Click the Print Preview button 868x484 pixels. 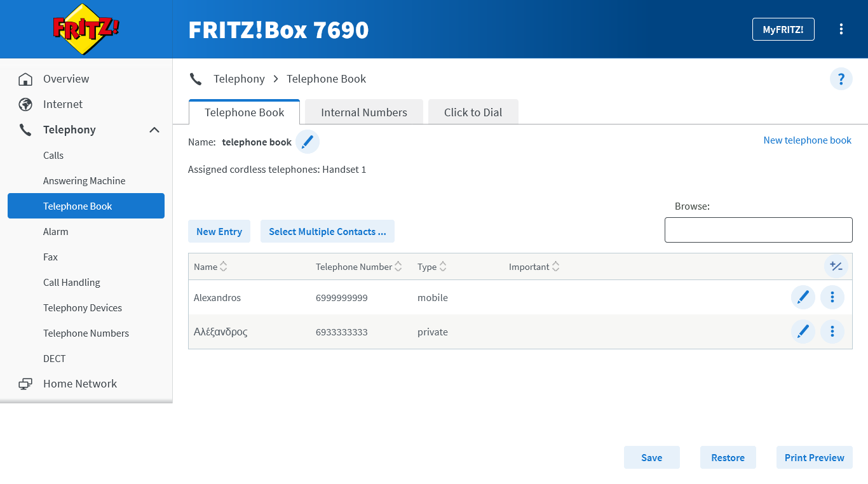[x=815, y=457]
